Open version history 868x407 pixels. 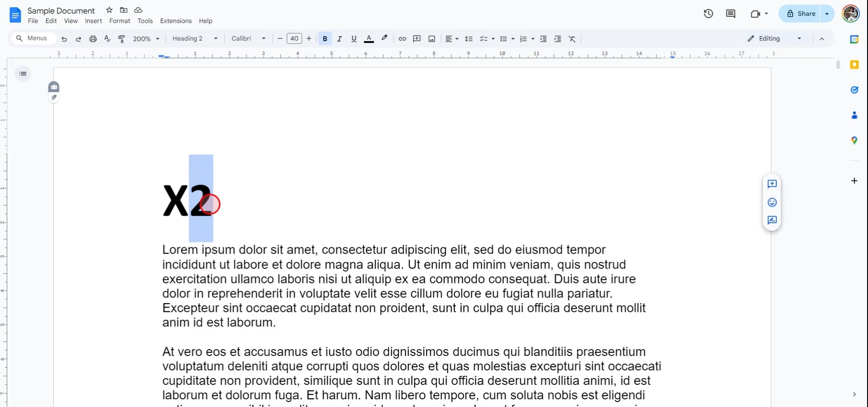708,14
